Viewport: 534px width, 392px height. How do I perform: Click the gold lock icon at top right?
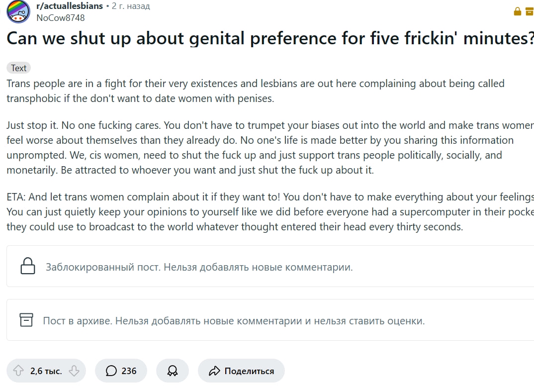point(517,11)
